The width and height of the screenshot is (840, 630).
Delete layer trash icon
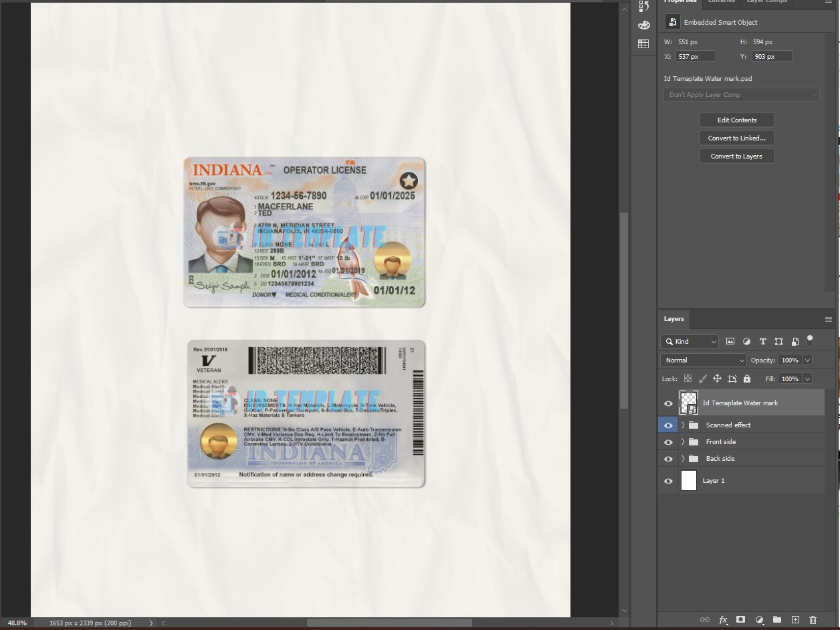[813, 620]
